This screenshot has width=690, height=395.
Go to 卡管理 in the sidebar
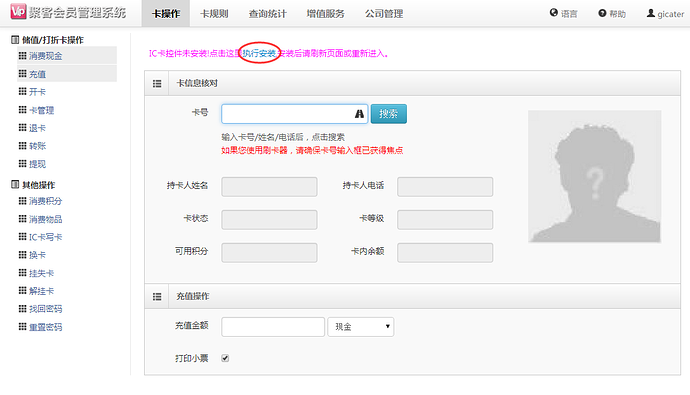point(41,110)
